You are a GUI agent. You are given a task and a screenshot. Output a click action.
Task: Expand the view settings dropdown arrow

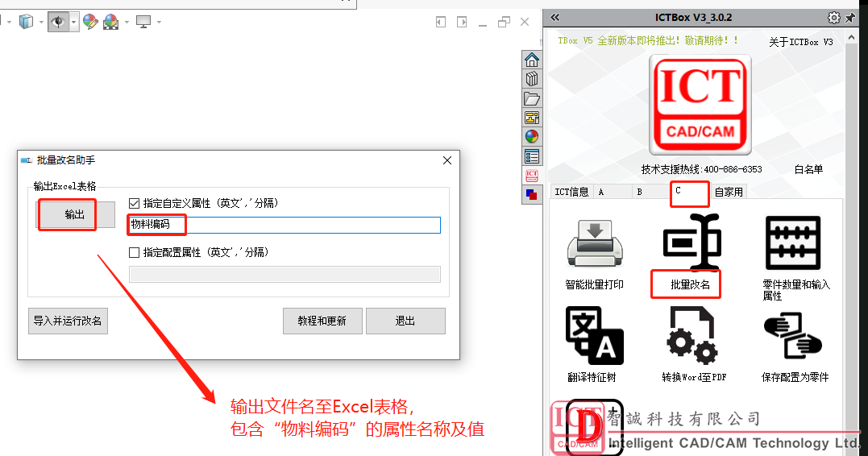[159, 22]
